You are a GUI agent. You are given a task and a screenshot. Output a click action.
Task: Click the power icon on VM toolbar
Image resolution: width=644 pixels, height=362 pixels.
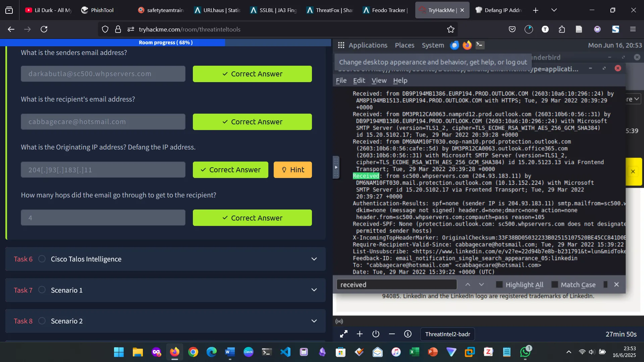coord(376,334)
